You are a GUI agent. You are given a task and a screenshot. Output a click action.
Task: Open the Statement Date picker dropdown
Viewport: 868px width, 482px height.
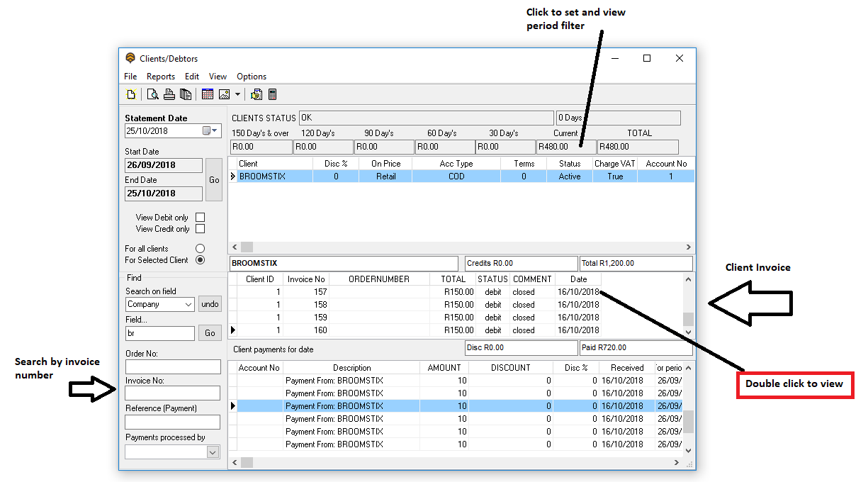[x=215, y=131]
